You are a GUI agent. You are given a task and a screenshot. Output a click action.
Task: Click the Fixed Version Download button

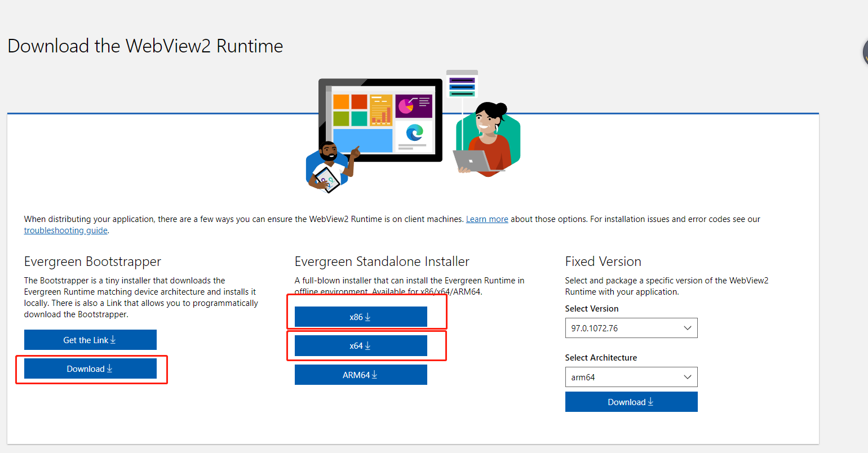[x=631, y=402]
